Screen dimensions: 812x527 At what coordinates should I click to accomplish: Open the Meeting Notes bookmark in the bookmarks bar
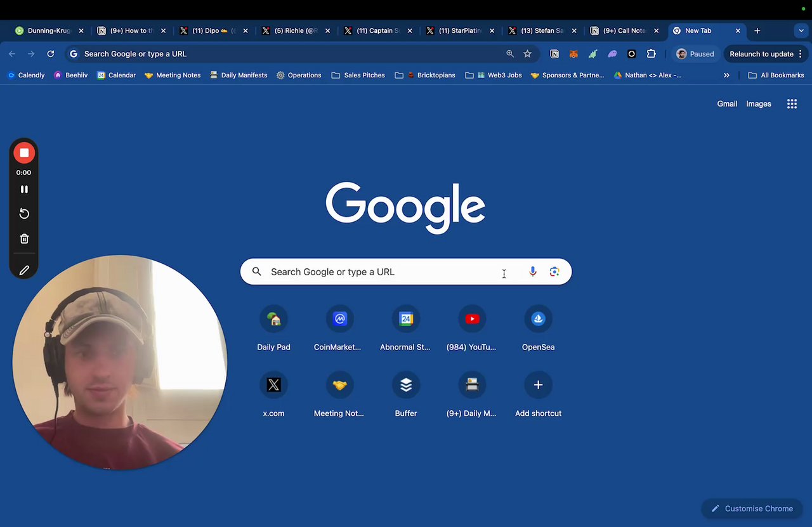173,75
